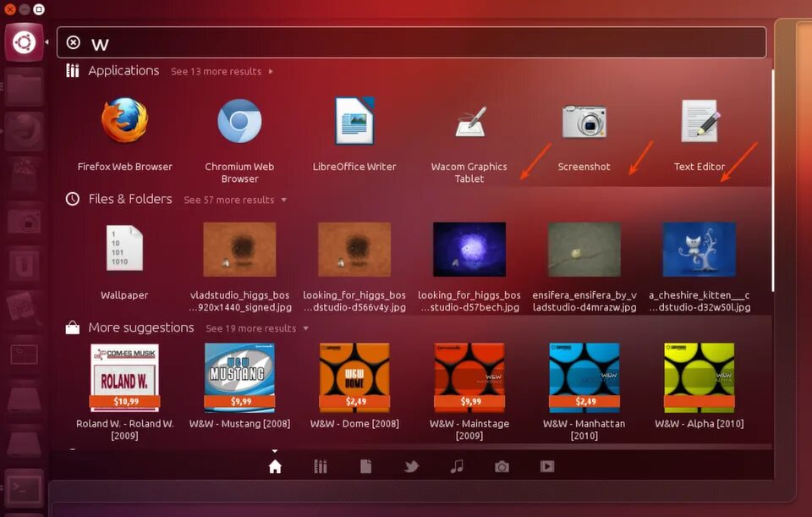Switch to the Video lens
The image size is (812, 517).
[547, 467]
